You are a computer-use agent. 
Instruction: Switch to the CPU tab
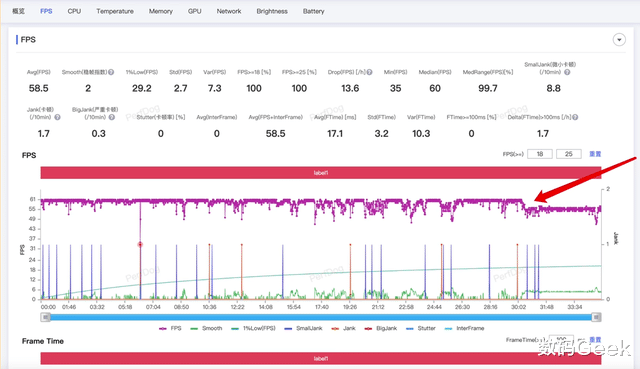74,11
